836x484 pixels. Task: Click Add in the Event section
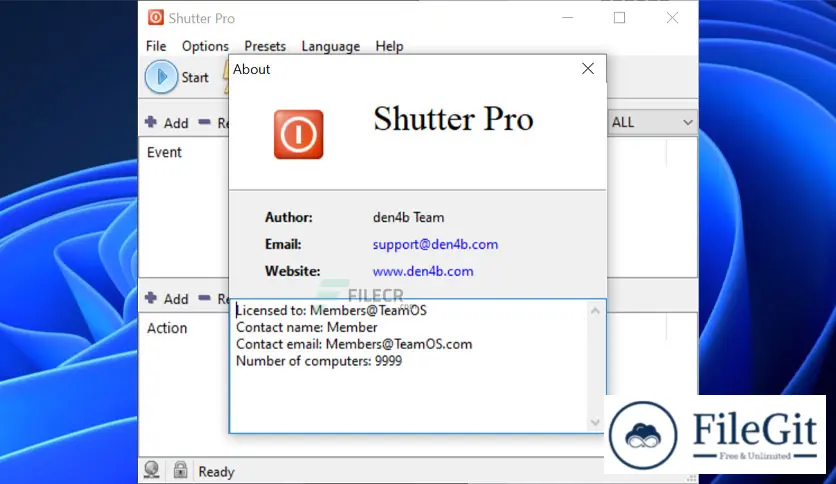176,123
